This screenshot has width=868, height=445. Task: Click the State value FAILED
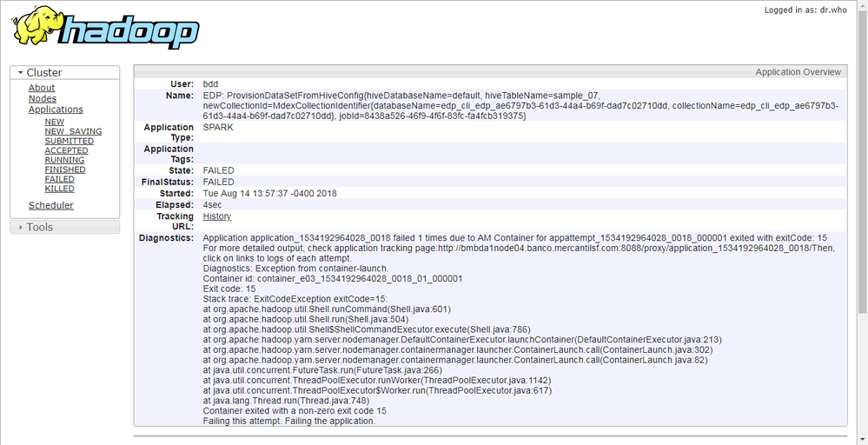219,170
